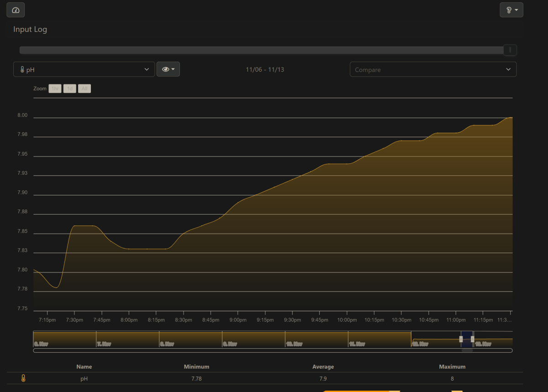This screenshot has width=548, height=392.
Task: Toggle the eye visibility options button
Action: 168,69
